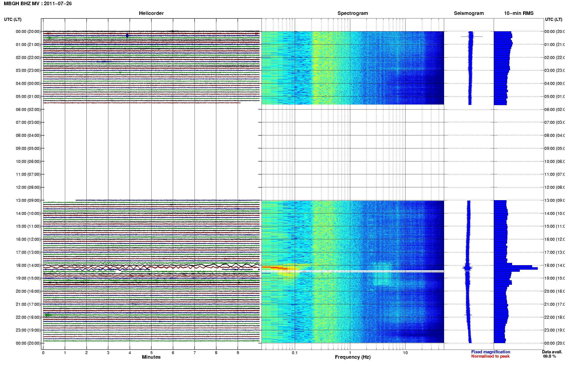The image size is (588, 368).
Task: Select the Seismogram panel heading
Action: click(469, 13)
